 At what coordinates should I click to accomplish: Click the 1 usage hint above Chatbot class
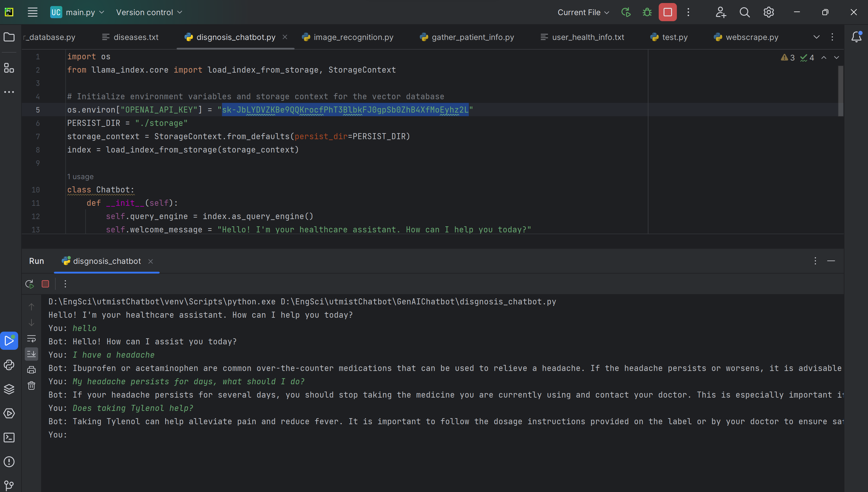[x=80, y=177]
